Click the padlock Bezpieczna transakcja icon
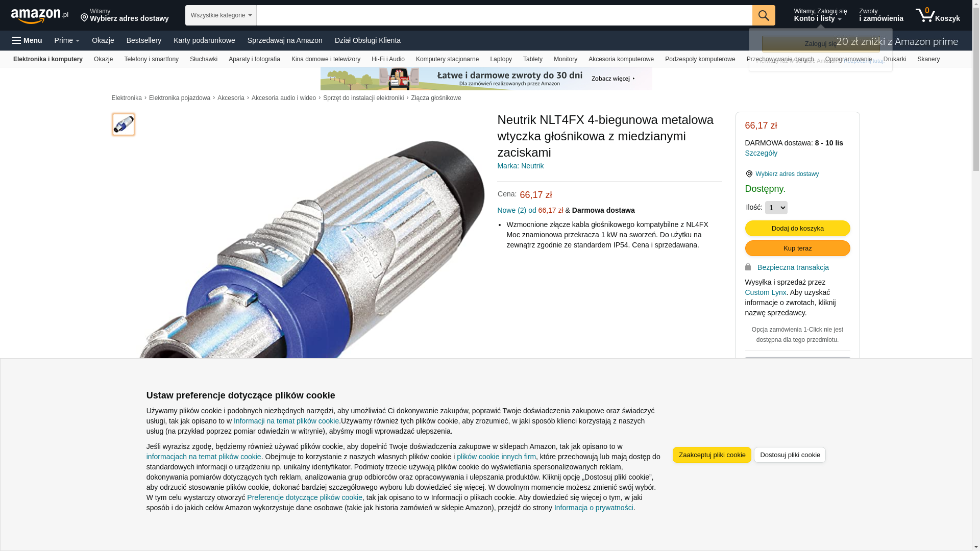The height and width of the screenshot is (551, 980). pyautogui.click(x=748, y=267)
